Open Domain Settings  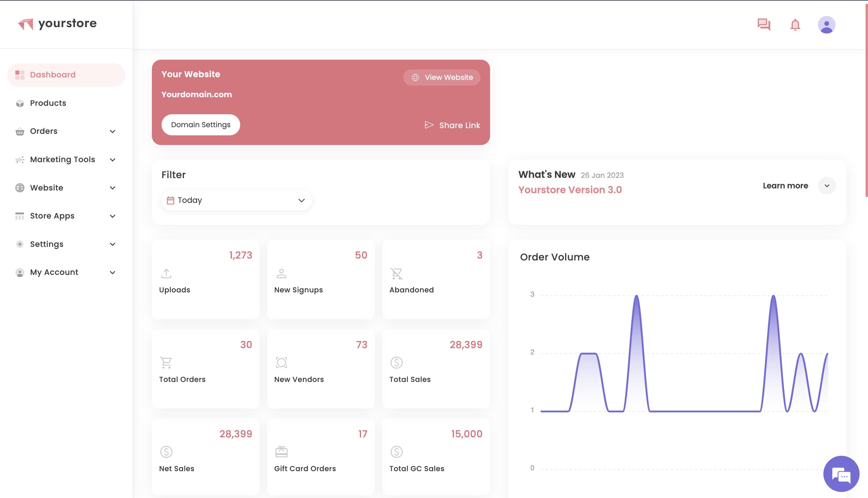click(x=201, y=124)
